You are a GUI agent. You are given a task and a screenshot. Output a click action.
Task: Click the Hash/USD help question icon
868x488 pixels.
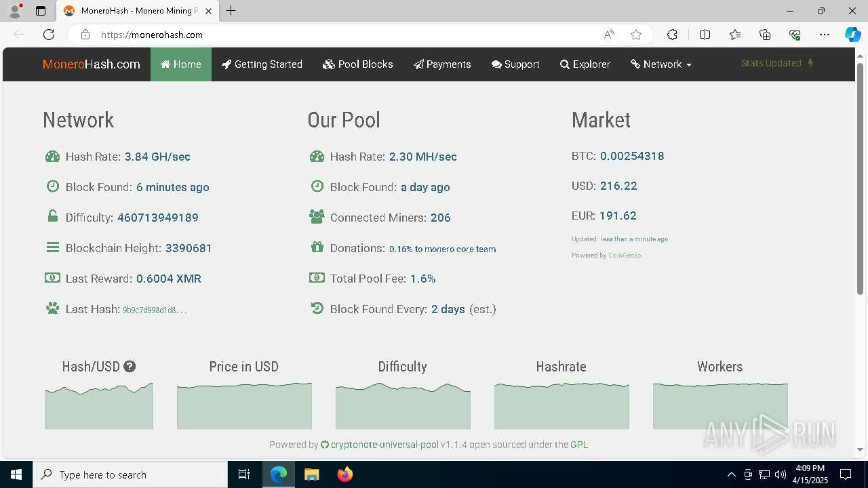tap(130, 367)
